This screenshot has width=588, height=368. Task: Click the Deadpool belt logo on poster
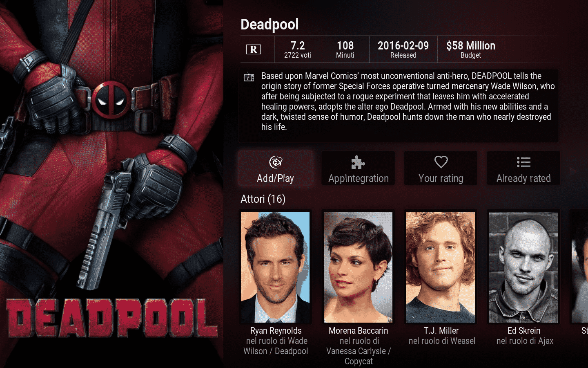click(x=111, y=100)
